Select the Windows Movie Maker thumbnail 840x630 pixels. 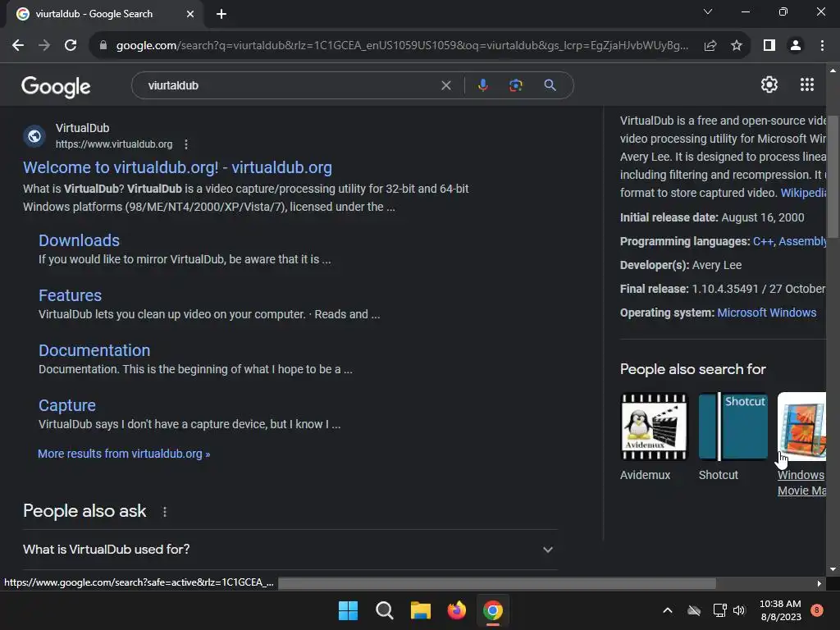coord(801,427)
